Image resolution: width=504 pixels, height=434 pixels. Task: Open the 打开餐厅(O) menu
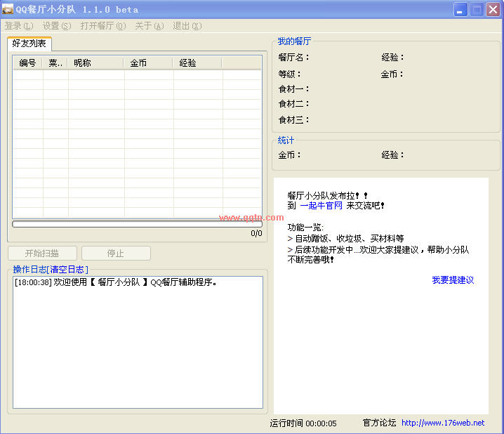point(103,26)
